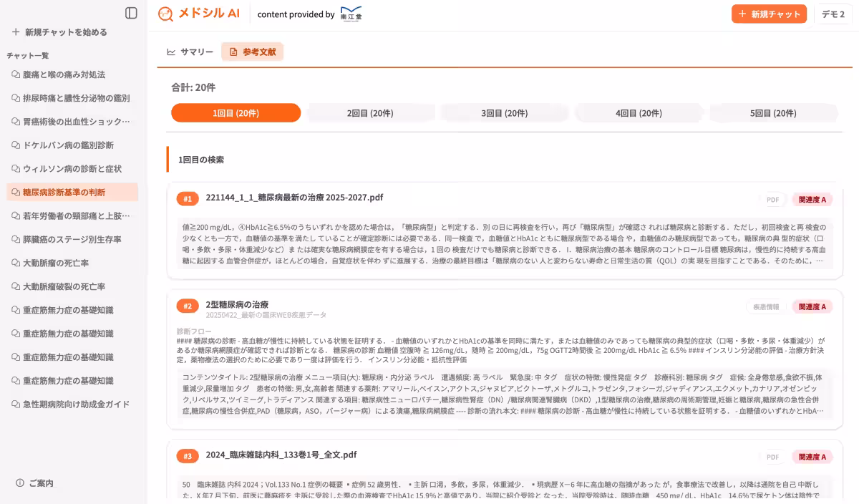859x504 pixels.
Task: Switch to the 3回目 (20件) results set
Action: (x=505, y=112)
